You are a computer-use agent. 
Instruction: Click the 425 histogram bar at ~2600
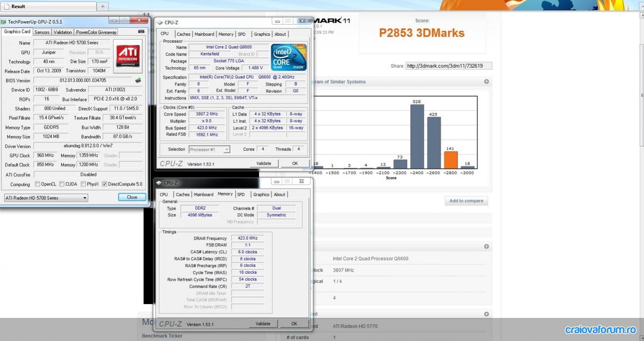click(x=434, y=143)
